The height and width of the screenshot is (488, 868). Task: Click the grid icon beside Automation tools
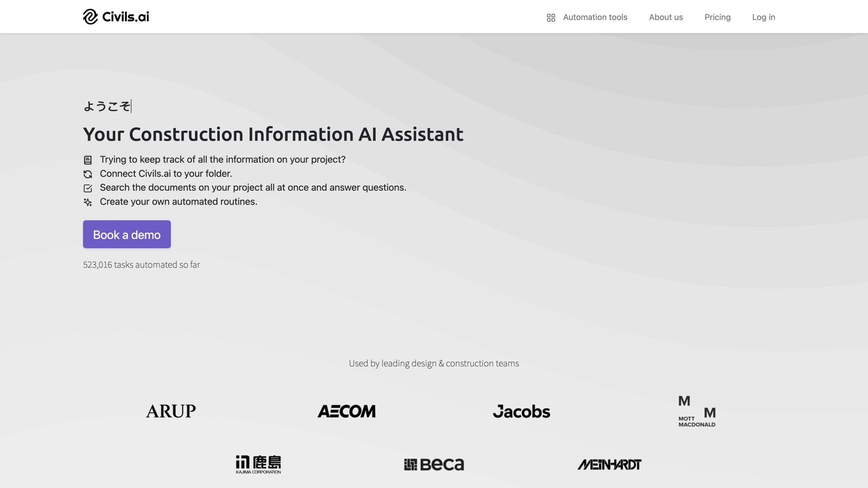[551, 17]
